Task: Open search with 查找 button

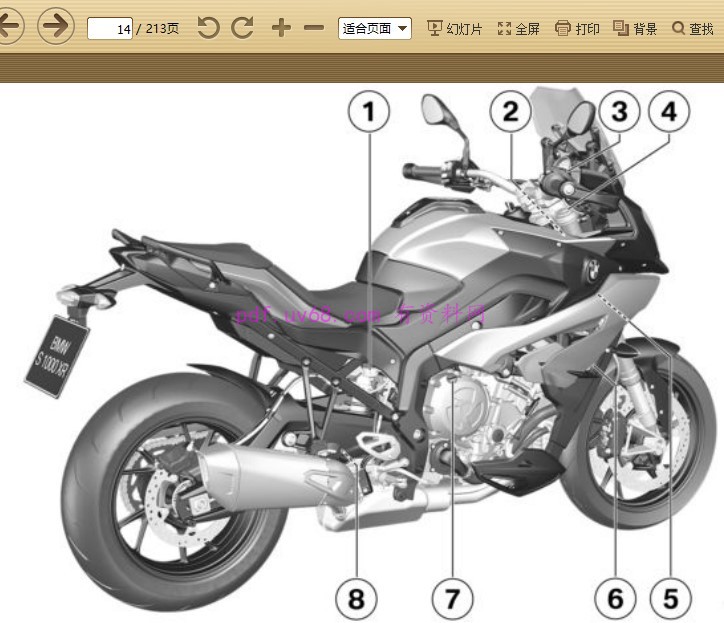Action: tap(693, 29)
